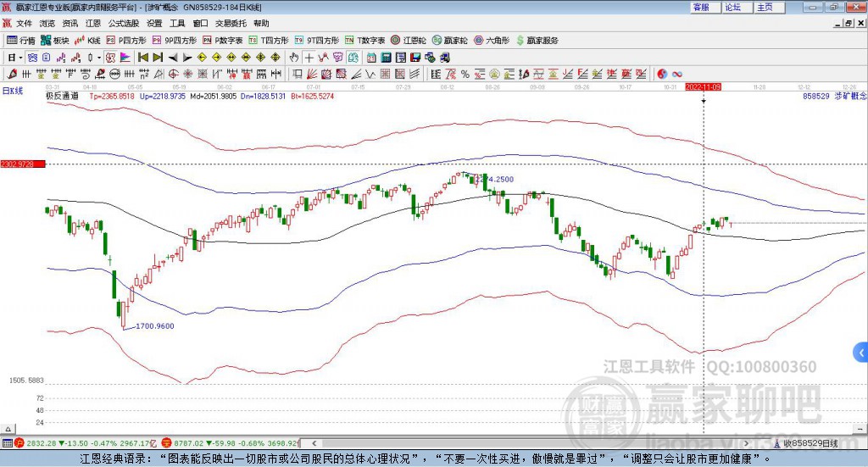Screen dimensions: 868x467
Task: Launch the 赢家轮 wheel tool
Action: (x=449, y=41)
